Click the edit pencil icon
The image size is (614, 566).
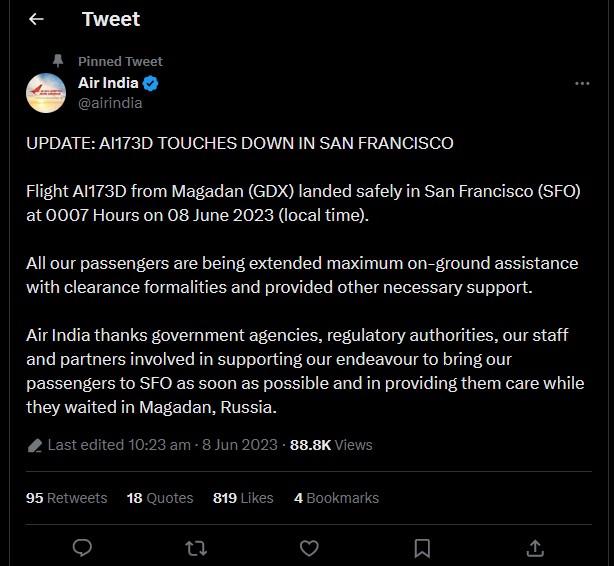[x=35, y=446]
